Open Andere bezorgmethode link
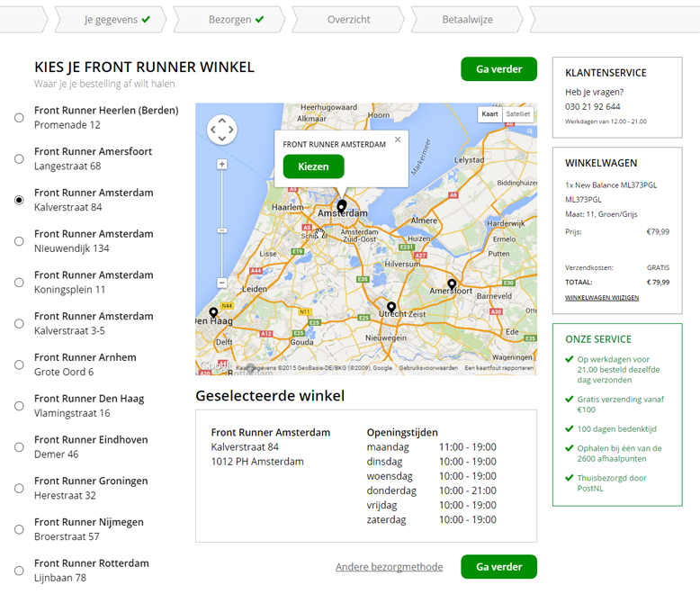 click(x=390, y=567)
